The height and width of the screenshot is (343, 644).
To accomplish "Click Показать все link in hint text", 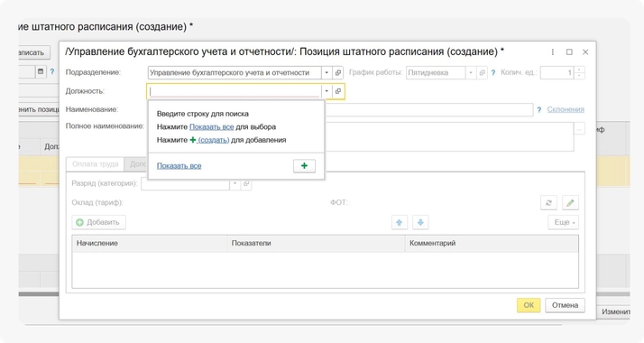I will tap(212, 127).
